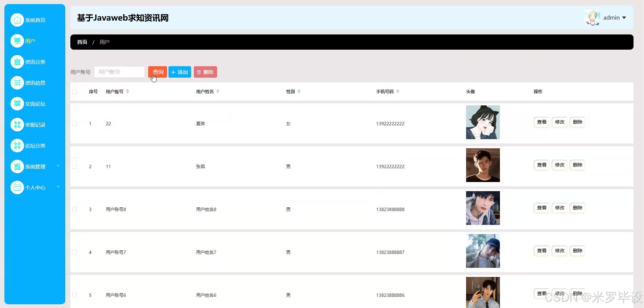Click the 举报记录 grid icon
Viewport: 644px width, 308px height.
click(17, 125)
